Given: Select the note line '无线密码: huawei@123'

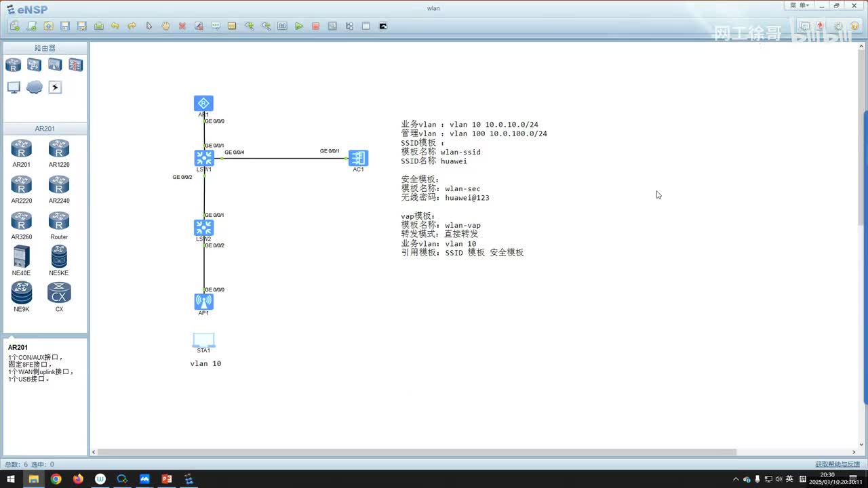Looking at the screenshot, I should (446, 198).
